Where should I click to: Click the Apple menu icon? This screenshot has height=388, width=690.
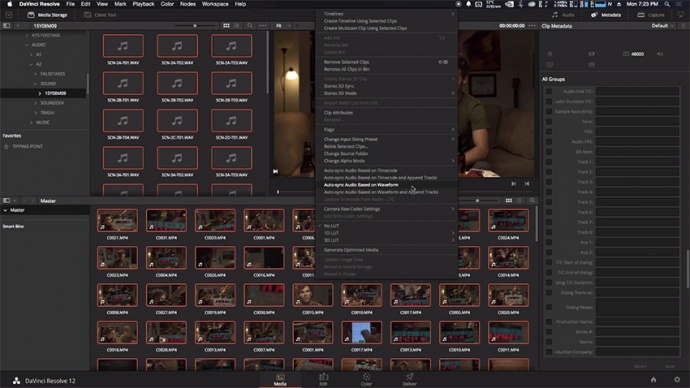(x=9, y=4)
